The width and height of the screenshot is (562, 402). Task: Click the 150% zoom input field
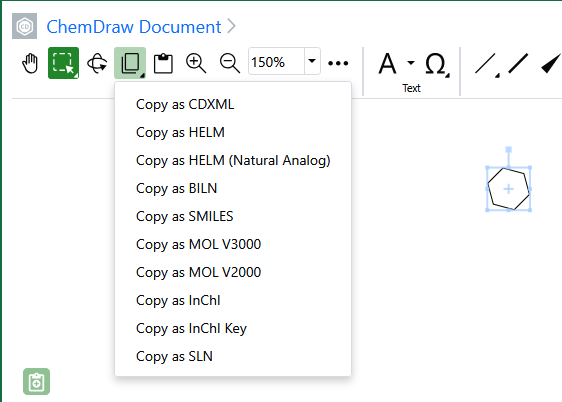[276, 61]
